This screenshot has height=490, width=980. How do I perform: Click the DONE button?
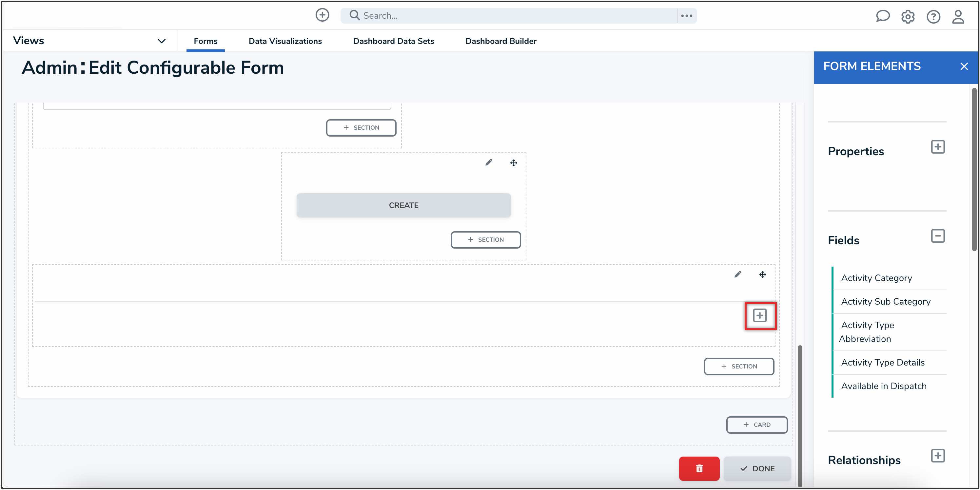(757, 468)
